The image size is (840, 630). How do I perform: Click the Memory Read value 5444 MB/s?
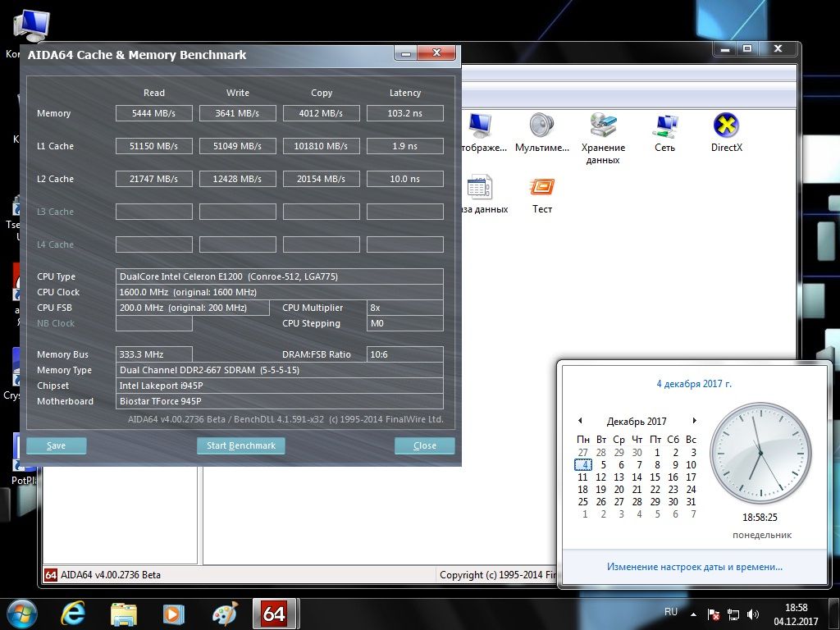[x=153, y=113]
